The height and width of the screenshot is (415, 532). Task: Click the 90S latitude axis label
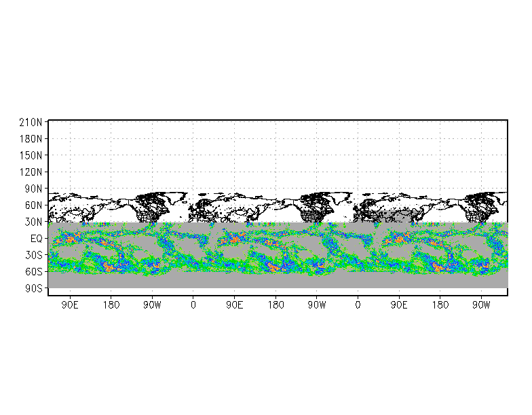tap(33, 289)
